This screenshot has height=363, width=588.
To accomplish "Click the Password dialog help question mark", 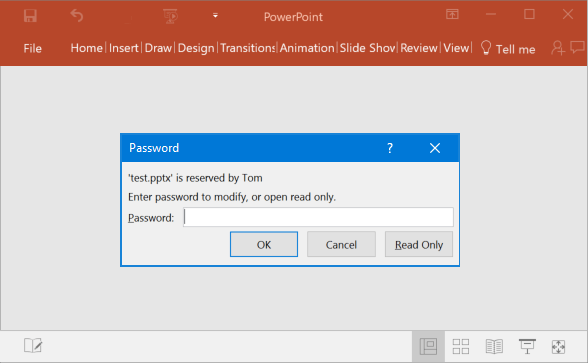I will point(390,148).
